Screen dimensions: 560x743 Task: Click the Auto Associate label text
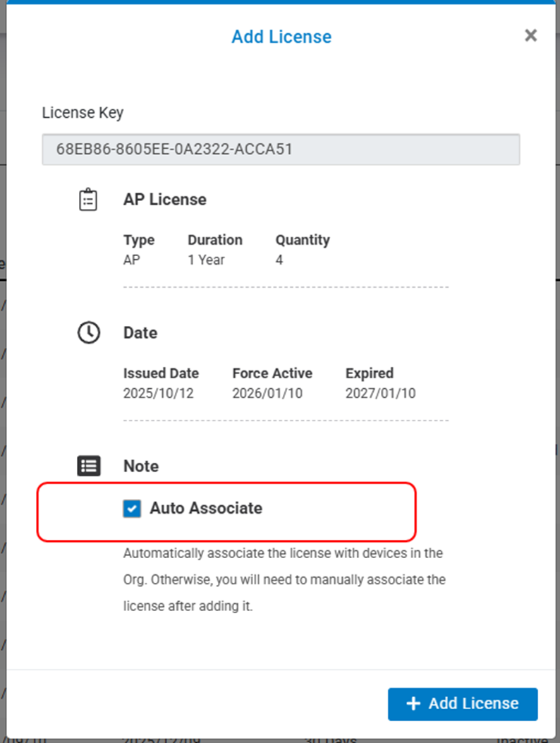pyautogui.click(x=206, y=508)
